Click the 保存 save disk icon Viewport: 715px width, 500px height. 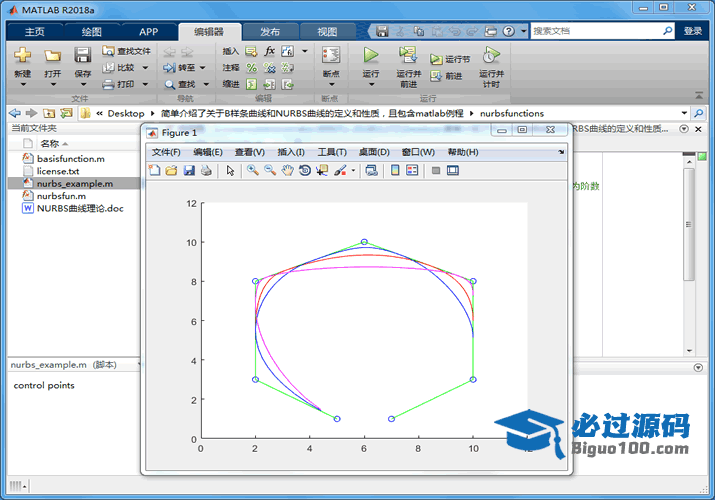83,55
